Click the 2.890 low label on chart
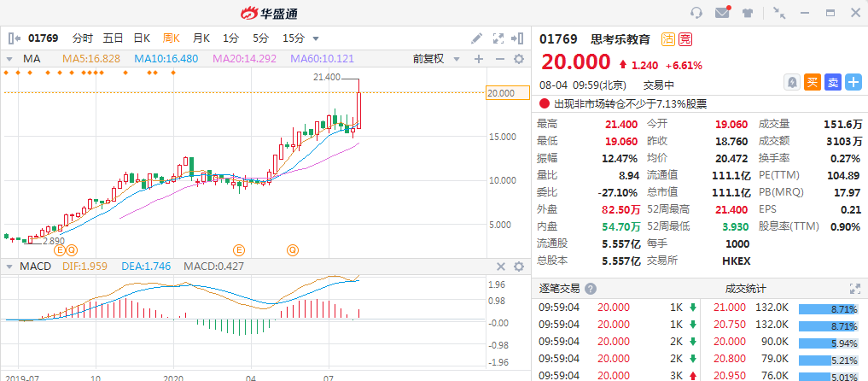 pos(54,241)
